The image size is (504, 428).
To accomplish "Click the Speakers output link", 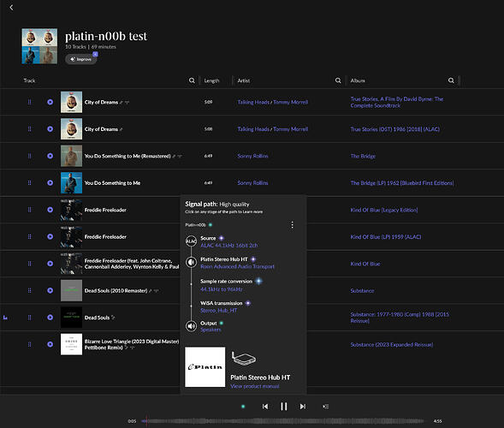I will click(x=210, y=330).
